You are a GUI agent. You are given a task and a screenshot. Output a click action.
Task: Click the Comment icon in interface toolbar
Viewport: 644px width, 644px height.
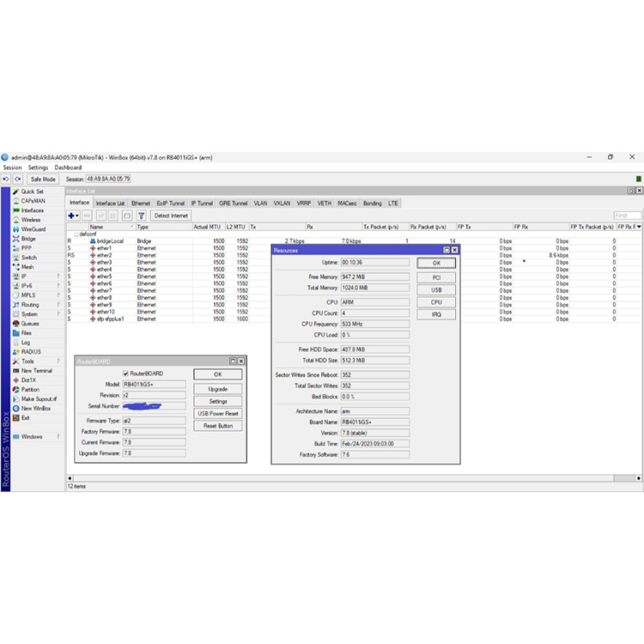pos(127,216)
